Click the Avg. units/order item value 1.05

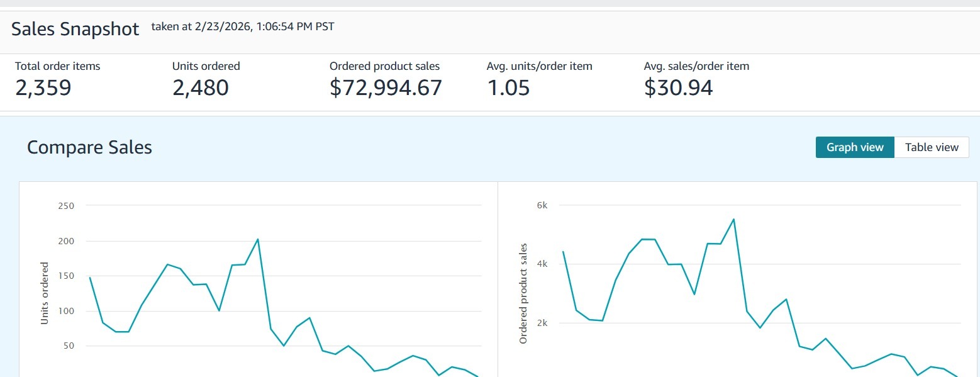(508, 88)
